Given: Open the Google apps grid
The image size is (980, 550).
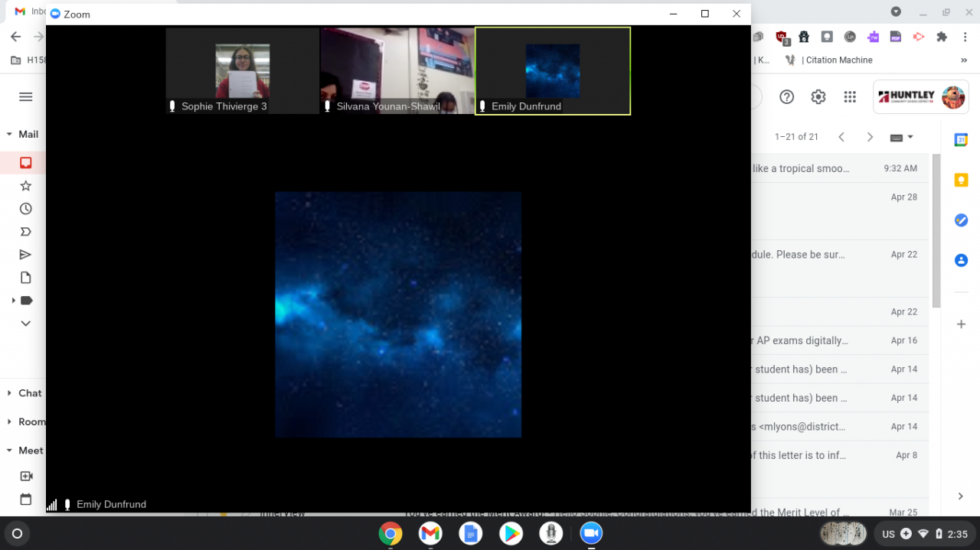Looking at the screenshot, I should pos(850,97).
